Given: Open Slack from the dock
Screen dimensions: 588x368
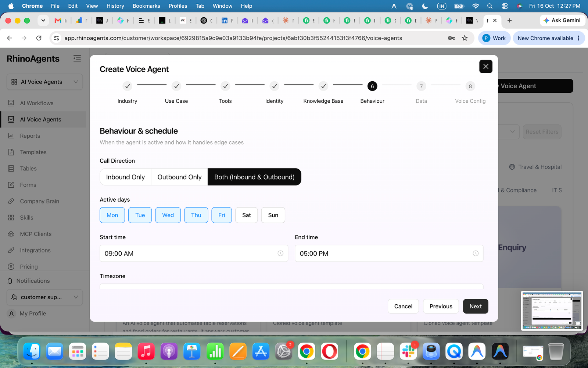Looking at the screenshot, I should [408, 351].
